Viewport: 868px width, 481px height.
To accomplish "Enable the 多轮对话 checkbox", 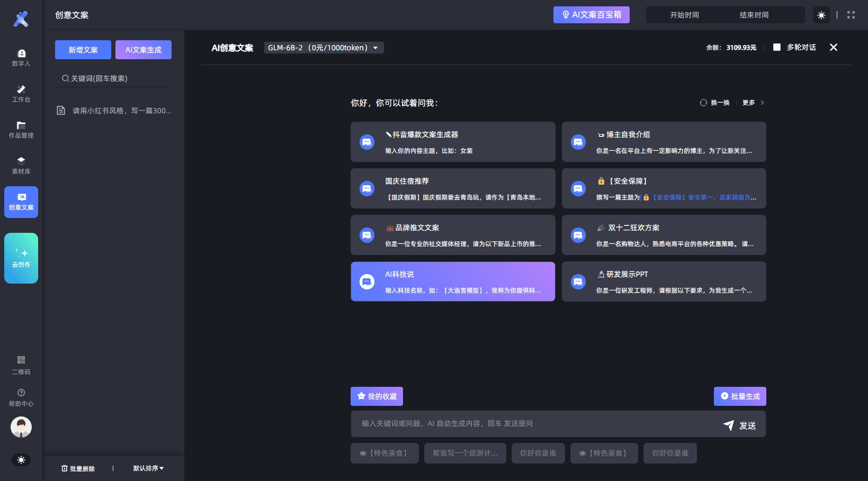I will point(777,47).
